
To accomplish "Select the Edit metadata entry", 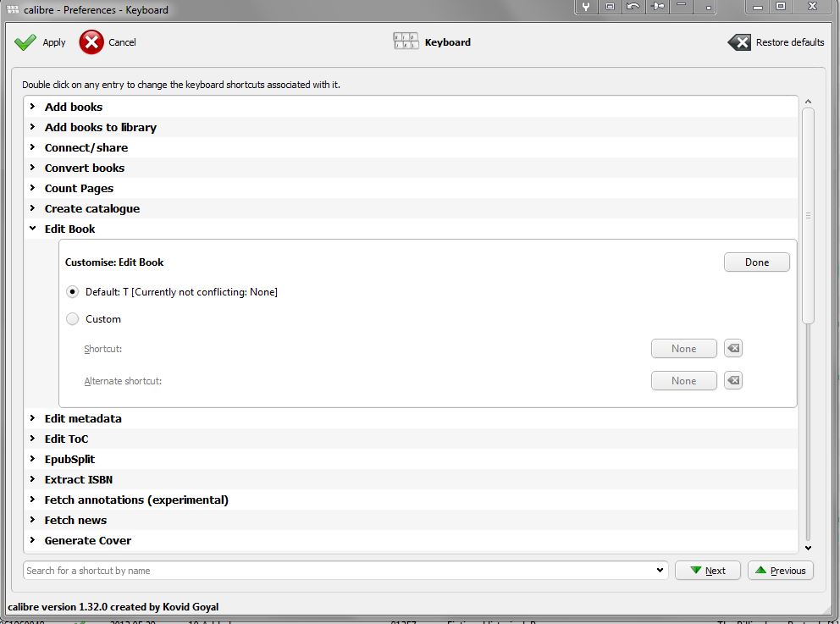I will 83,419.
